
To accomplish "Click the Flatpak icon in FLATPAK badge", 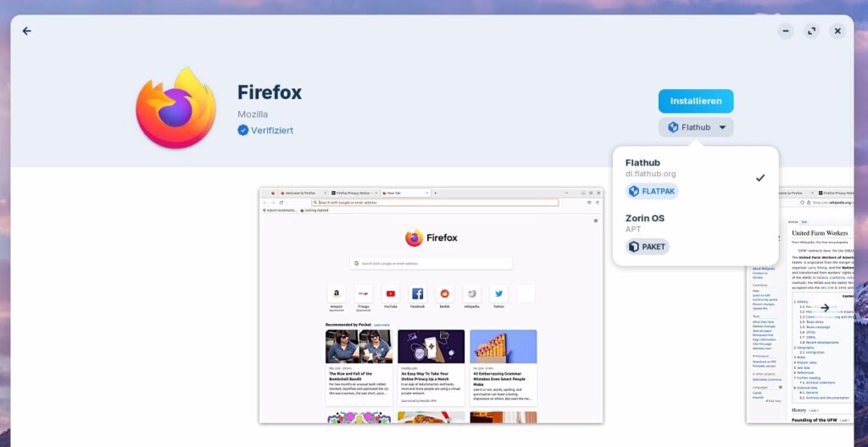I will point(634,192).
